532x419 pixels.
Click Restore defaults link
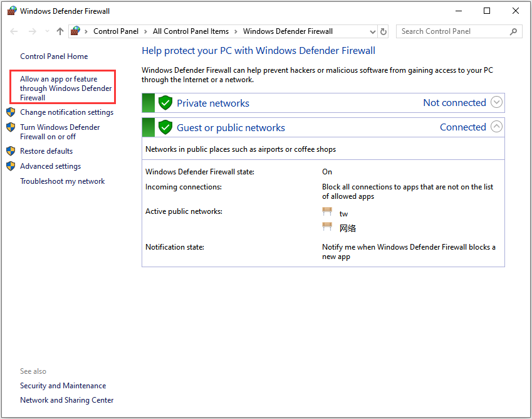[46, 151]
